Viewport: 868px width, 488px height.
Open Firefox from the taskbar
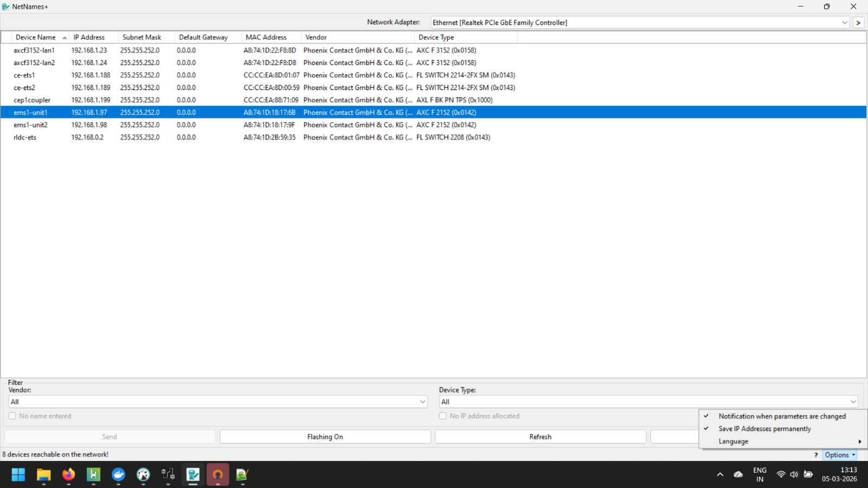tap(68, 475)
